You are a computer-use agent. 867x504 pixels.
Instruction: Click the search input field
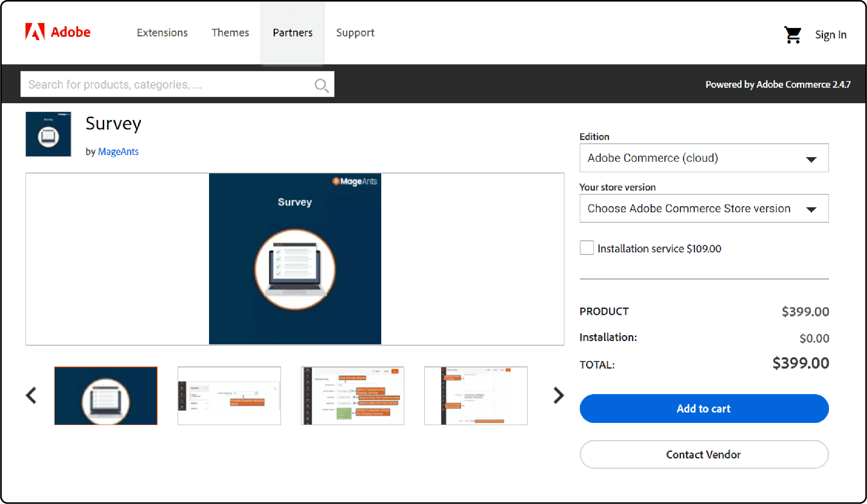[x=178, y=84]
